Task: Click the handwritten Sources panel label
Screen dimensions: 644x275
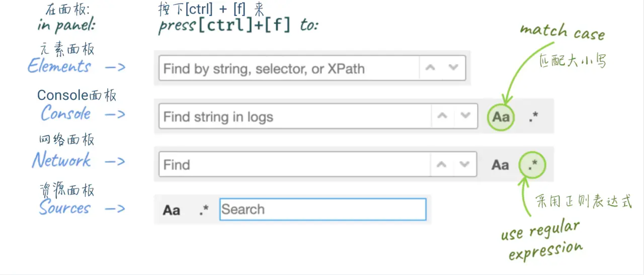Action: tap(64, 208)
